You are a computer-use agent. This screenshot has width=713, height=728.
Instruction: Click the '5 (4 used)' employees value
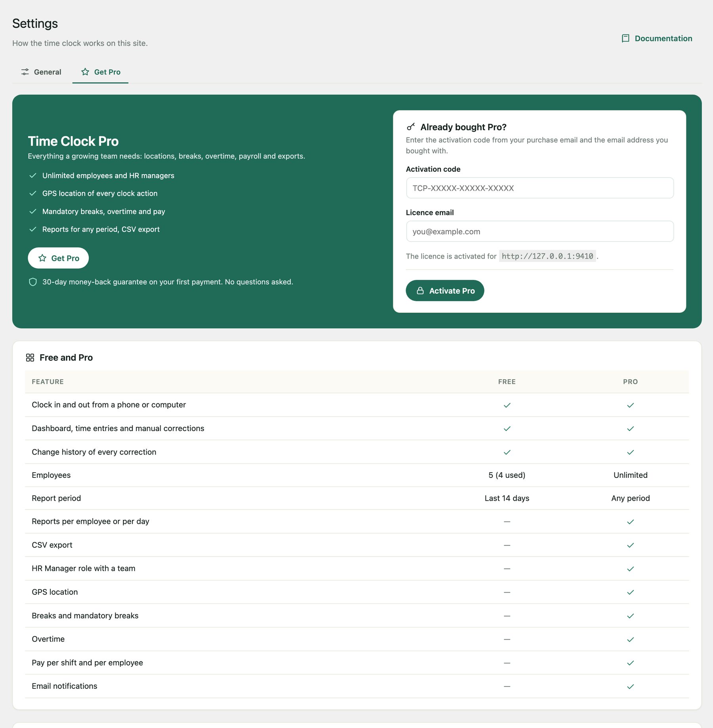coord(507,475)
